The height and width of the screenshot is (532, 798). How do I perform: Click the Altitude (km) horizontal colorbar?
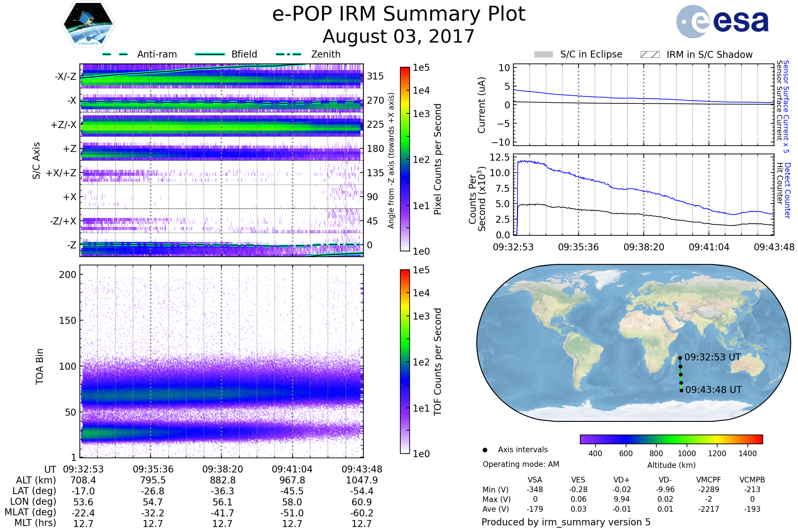(x=671, y=439)
